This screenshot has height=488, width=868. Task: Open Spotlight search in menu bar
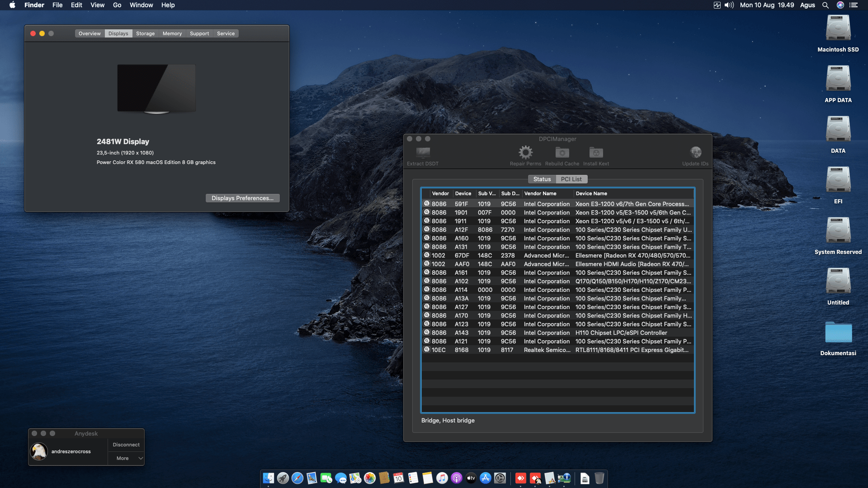point(826,5)
